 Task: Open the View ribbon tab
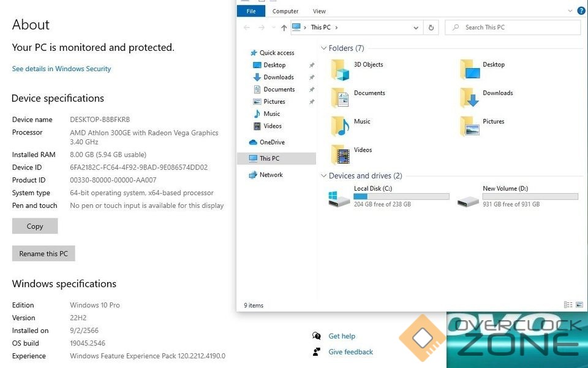[x=319, y=11]
